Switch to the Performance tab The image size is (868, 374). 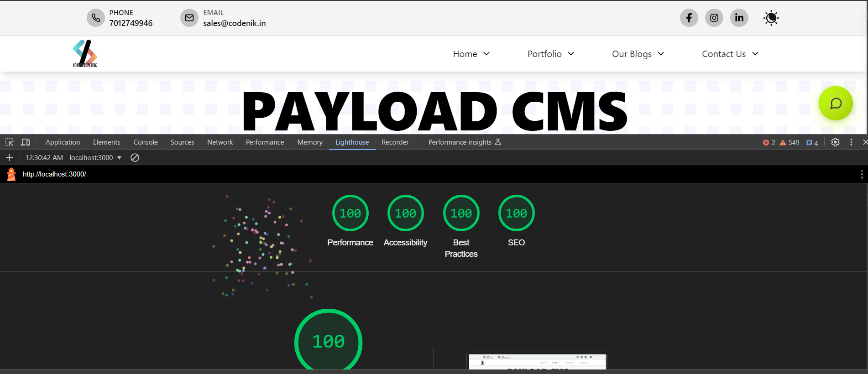(x=265, y=142)
